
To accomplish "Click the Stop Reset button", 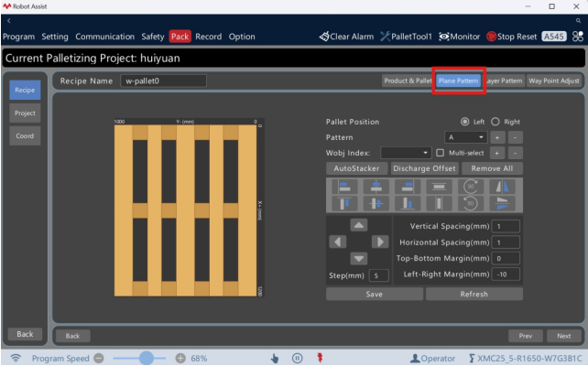I will point(511,37).
